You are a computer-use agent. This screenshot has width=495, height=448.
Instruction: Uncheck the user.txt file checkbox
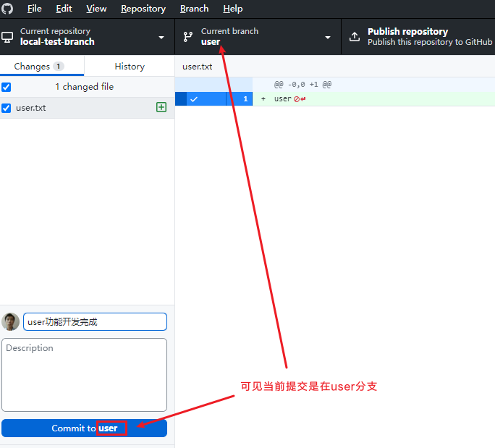pos(7,108)
